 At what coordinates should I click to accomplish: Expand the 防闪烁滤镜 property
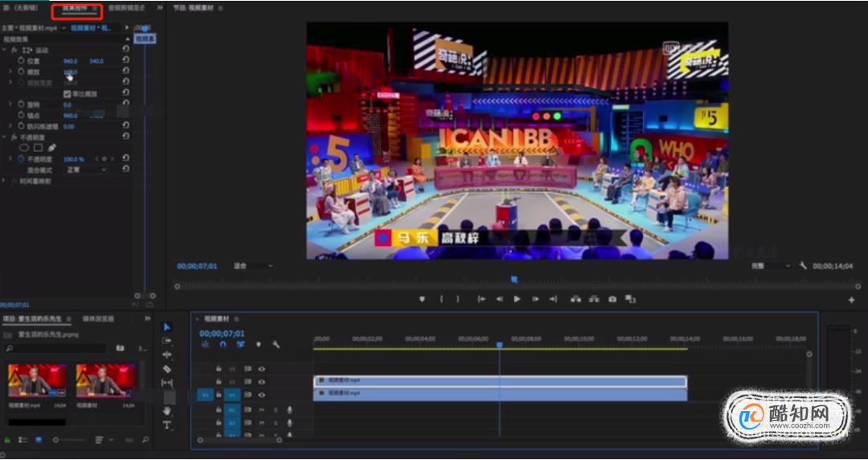10,126
